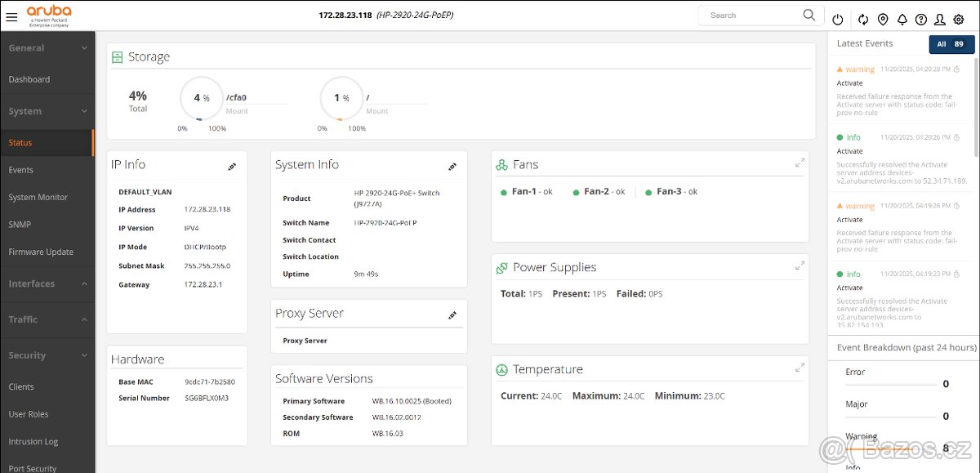Open the notifications bell icon
This screenshot has width=980, height=473.
[902, 19]
